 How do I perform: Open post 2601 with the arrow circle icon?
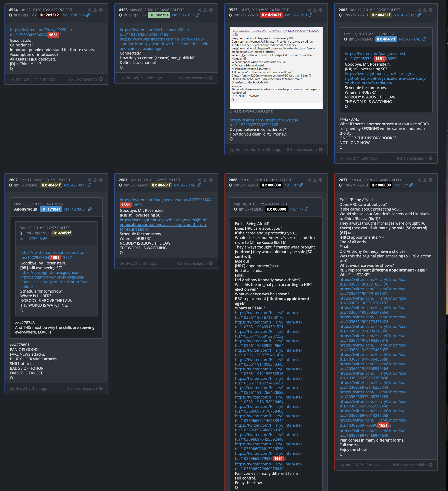click(x=211, y=180)
